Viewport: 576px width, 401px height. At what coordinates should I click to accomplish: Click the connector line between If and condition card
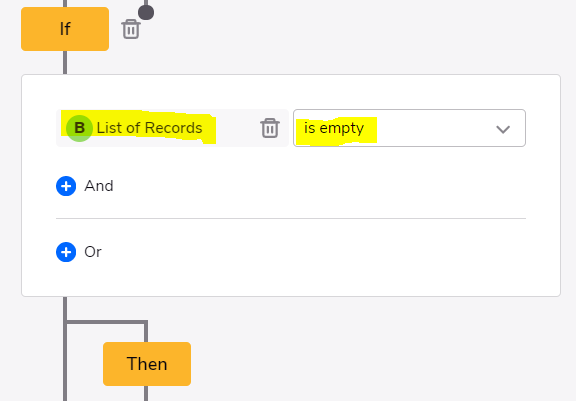(x=65, y=62)
